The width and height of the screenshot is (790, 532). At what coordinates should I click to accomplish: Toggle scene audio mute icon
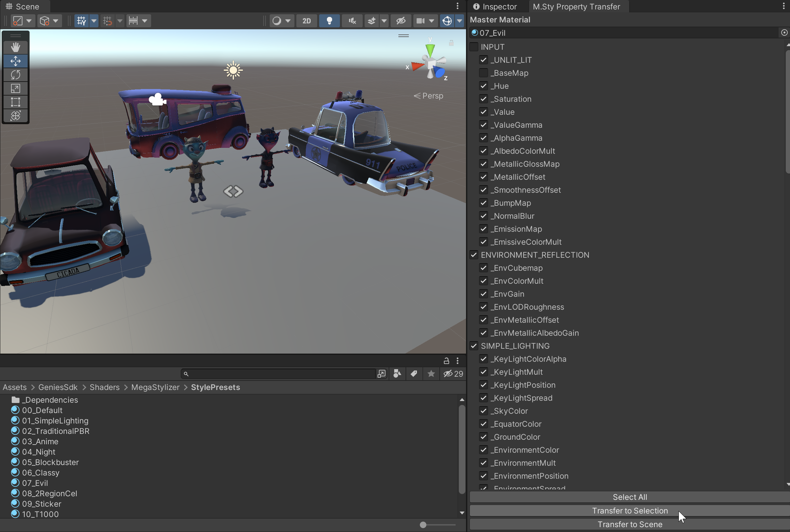(x=352, y=21)
